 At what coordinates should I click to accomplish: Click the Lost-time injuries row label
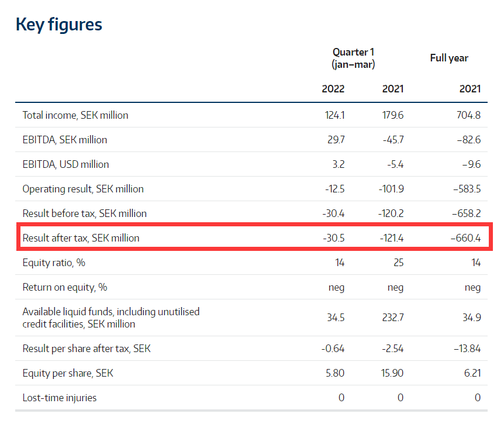(x=60, y=398)
